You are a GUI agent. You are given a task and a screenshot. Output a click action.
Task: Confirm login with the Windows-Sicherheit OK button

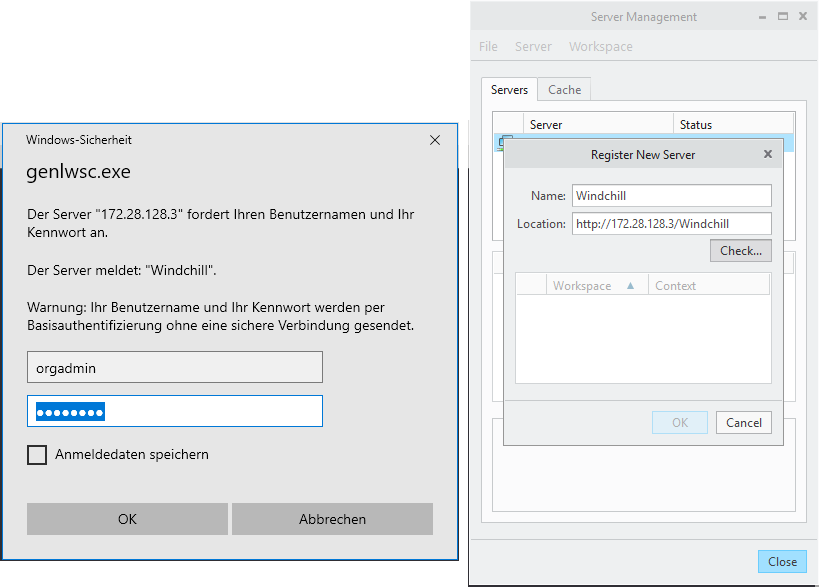127,519
